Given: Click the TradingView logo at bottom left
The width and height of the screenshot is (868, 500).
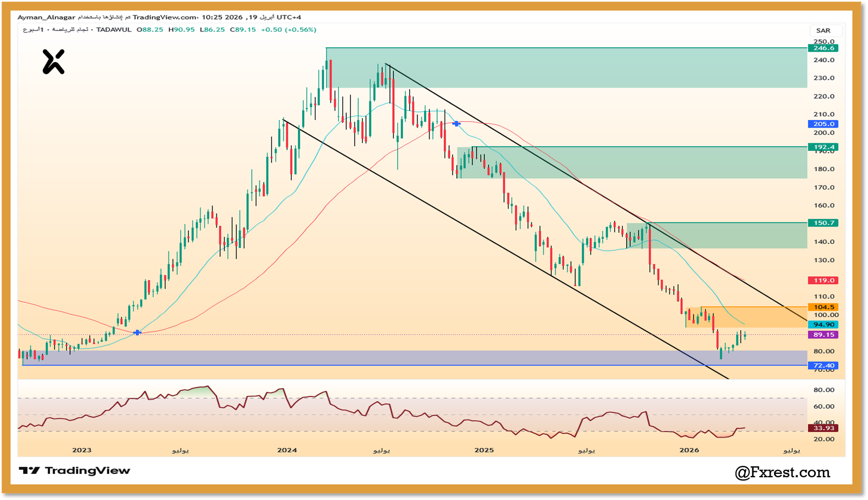Looking at the screenshot, I should click(x=74, y=471).
